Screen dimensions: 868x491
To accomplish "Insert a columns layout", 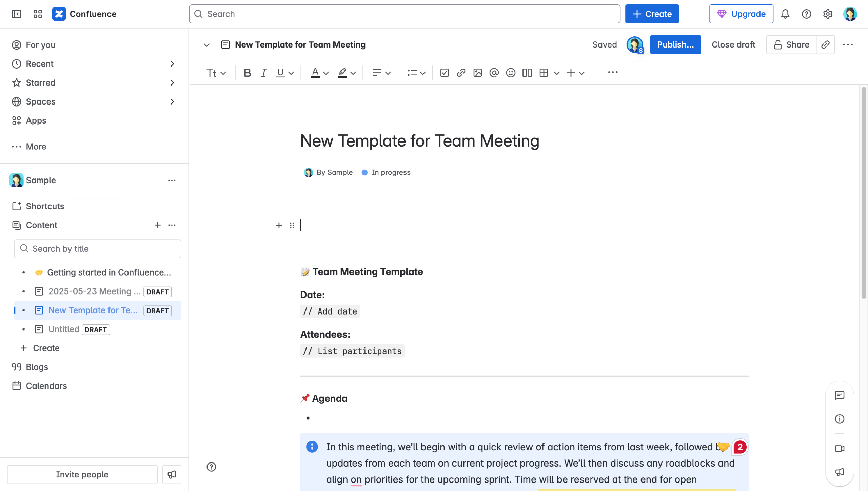I will 527,73.
